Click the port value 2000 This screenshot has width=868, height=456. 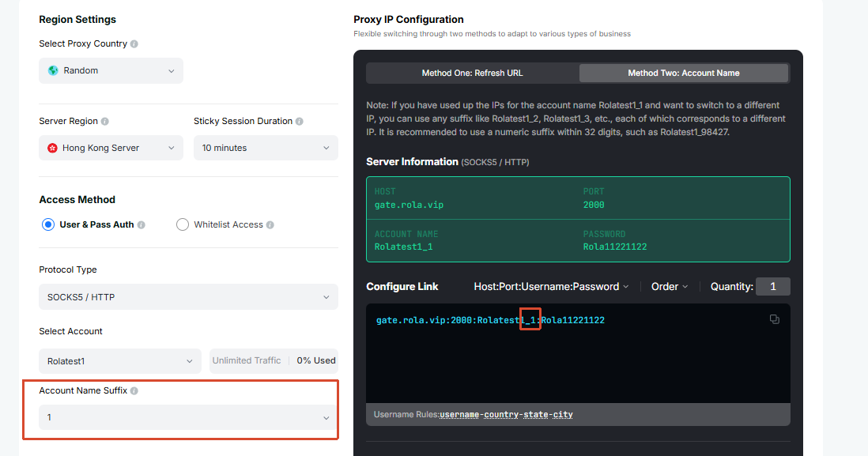tap(594, 205)
